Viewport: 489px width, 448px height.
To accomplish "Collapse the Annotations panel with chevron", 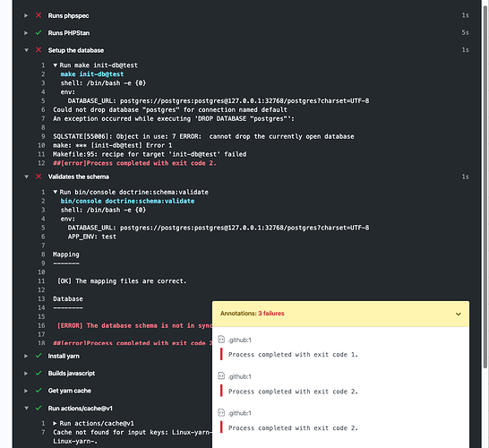I will pos(459,314).
